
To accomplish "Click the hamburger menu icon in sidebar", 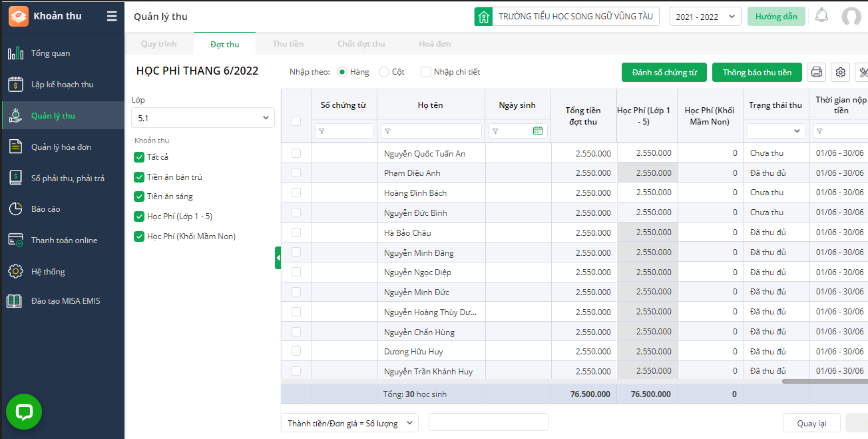I will (112, 16).
